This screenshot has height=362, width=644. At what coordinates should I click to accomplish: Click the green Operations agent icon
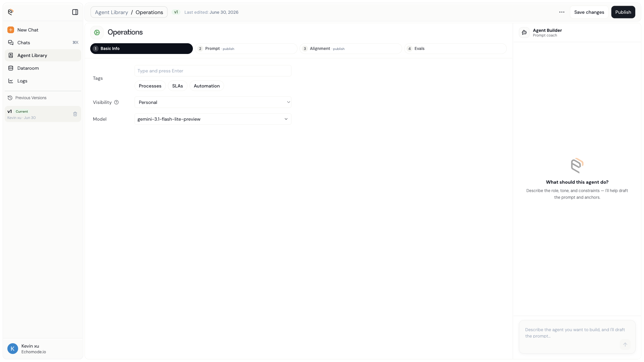97,33
